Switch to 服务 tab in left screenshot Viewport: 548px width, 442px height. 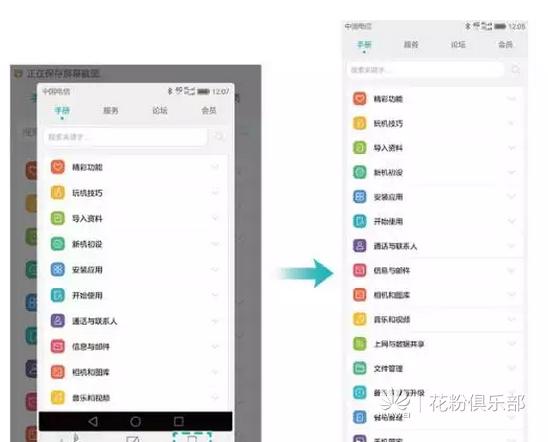pos(111,111)
